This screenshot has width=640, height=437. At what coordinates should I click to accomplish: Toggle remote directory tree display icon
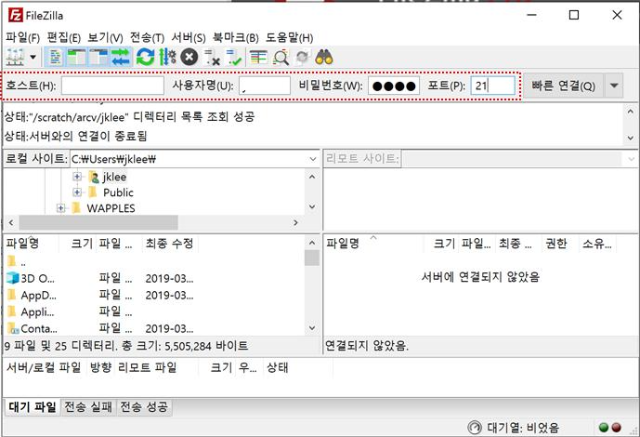(x=98, y=57)
